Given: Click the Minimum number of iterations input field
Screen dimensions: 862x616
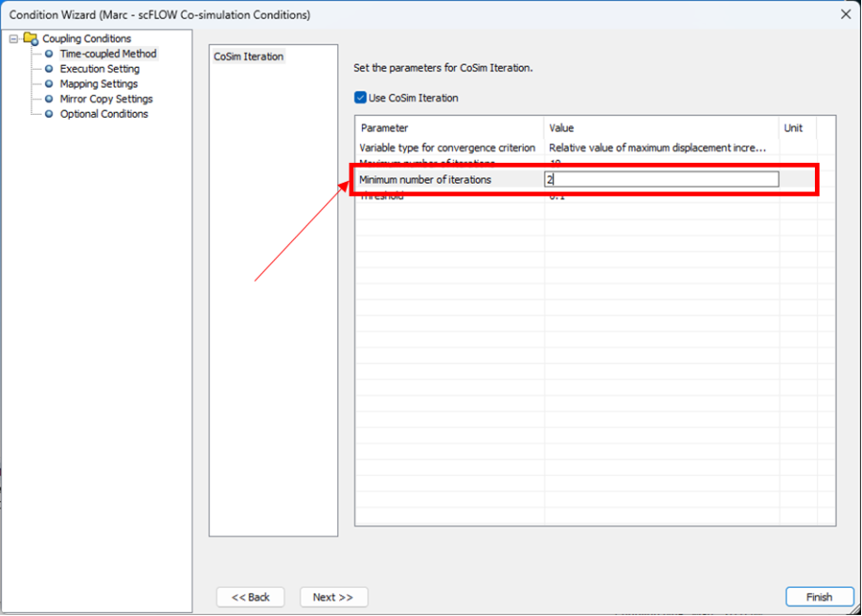Looking at the screenshot, I should [x=661, y=179].
